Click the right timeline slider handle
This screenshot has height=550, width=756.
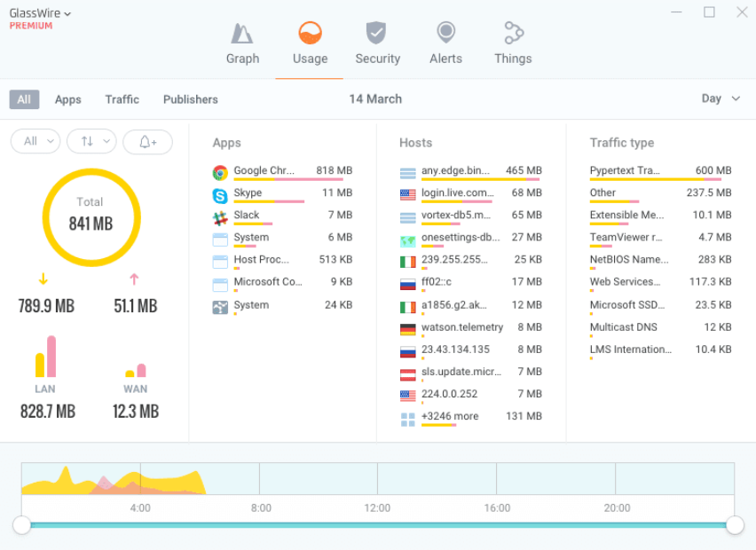pyautogui.click(x=735, y=525)
